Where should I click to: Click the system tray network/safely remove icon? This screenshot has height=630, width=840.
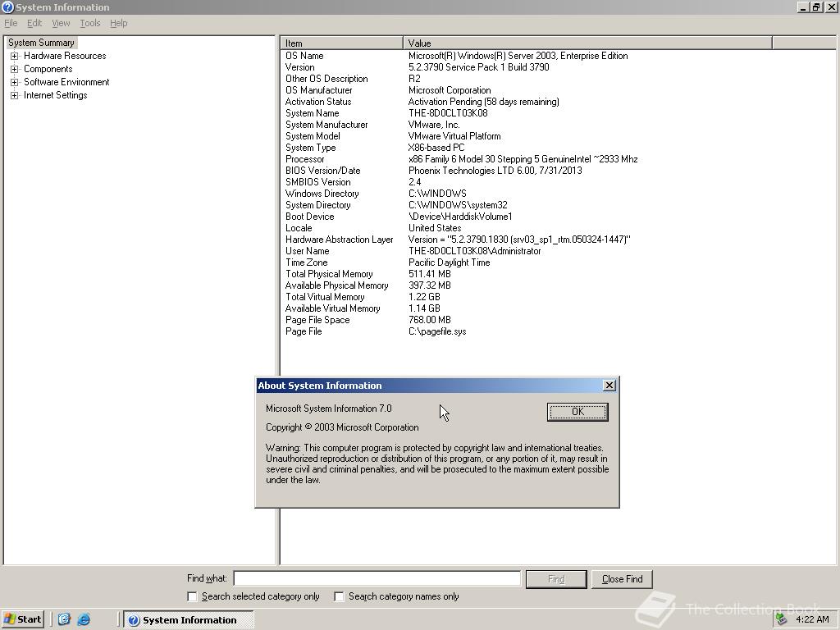pos(781,619)
